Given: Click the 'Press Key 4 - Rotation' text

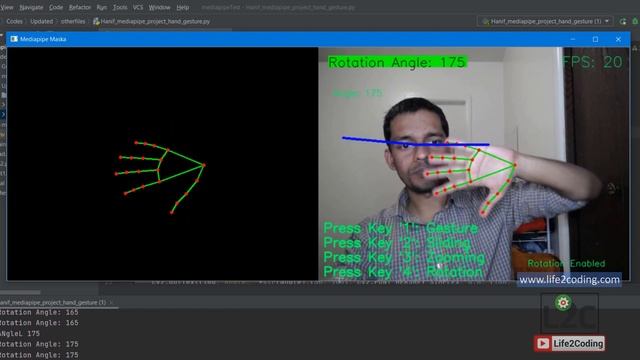Looking at the screenshot, I should coord(403,272).
